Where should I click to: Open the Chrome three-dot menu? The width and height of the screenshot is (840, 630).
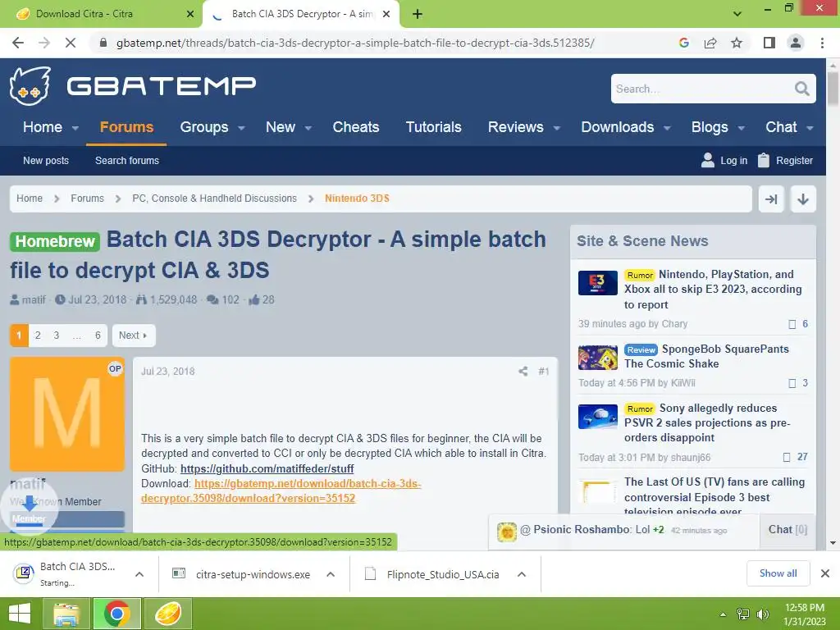[822, 43]
